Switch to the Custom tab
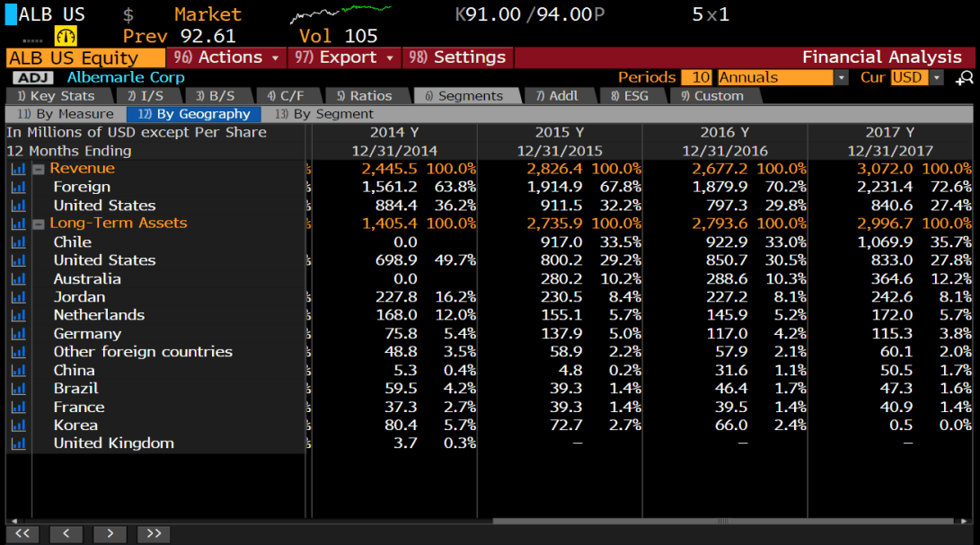 (712, 96)
